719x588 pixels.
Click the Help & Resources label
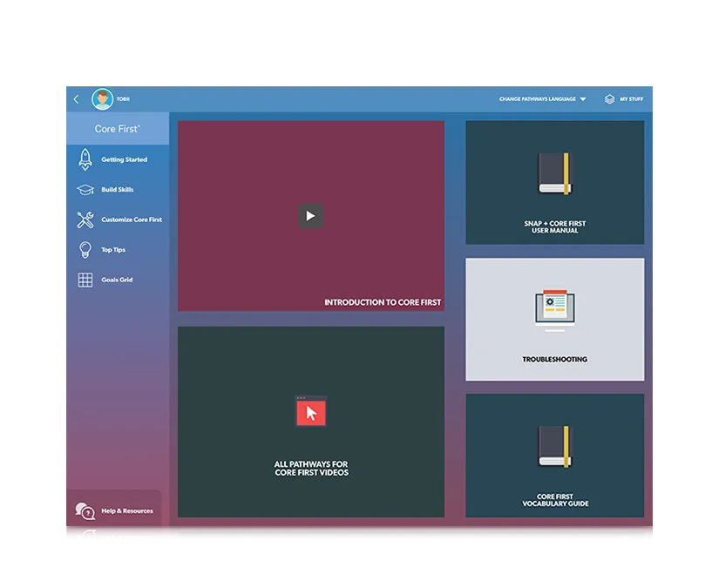pos(127,511)
